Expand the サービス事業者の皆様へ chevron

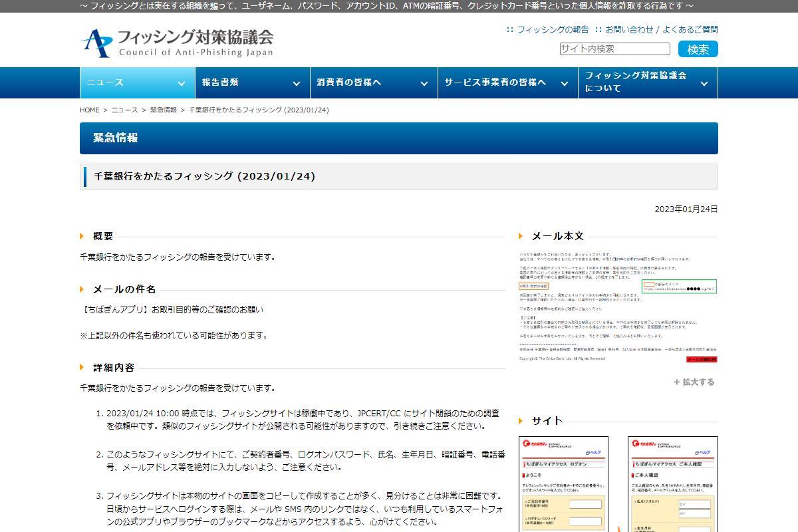coord(564,83)
